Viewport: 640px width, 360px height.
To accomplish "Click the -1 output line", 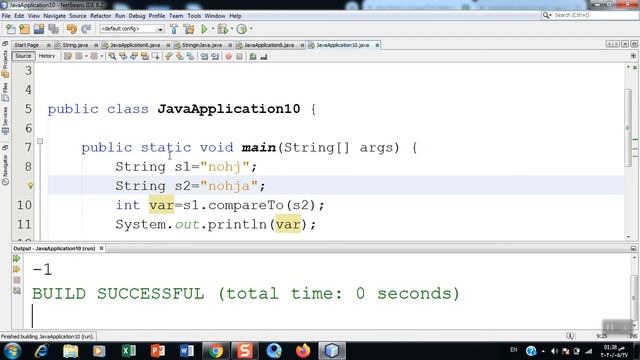I will [42, 269].
